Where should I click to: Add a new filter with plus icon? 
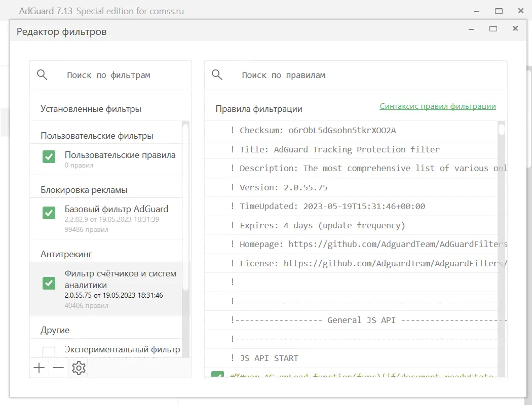click(39, 368)
